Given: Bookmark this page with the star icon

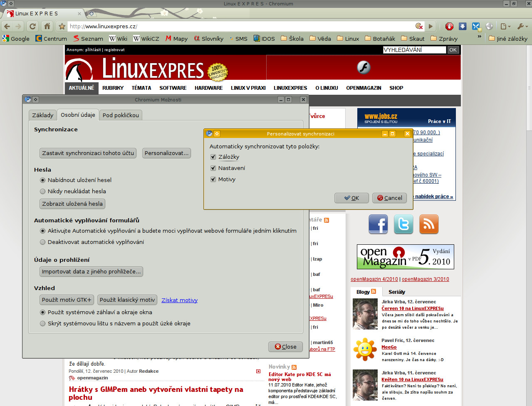Looking at the screenshot, I should [62, 26].
